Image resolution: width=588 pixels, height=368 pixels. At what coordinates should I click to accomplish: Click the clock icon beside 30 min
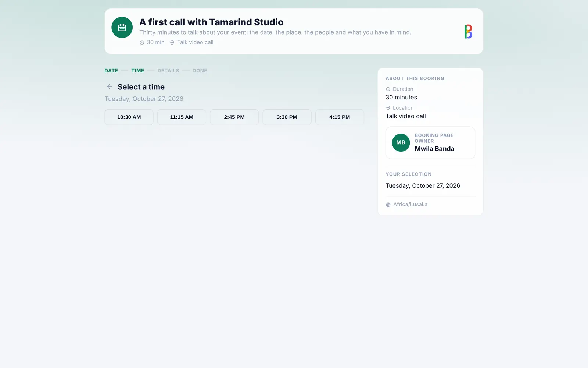pyautogui.click(x=142, y=43)
